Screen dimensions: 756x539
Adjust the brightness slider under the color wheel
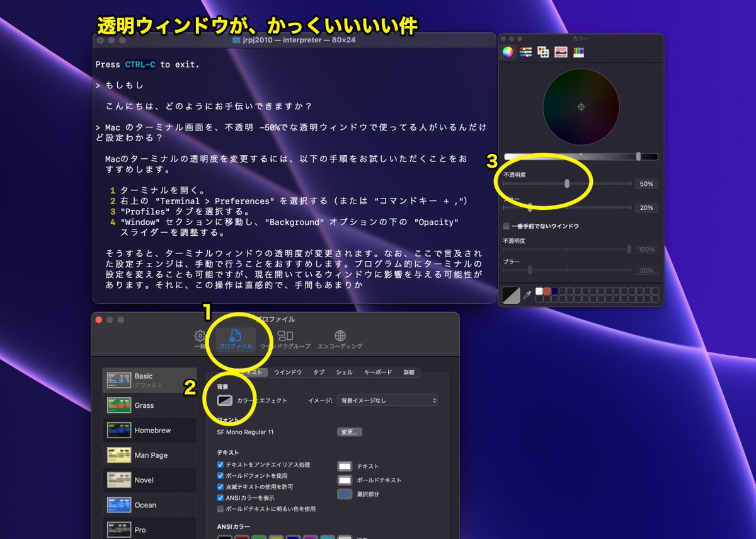coord(581,156)
